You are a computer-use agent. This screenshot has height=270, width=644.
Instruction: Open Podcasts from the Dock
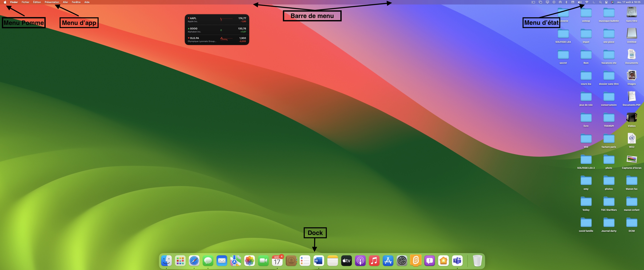point(360,261)
